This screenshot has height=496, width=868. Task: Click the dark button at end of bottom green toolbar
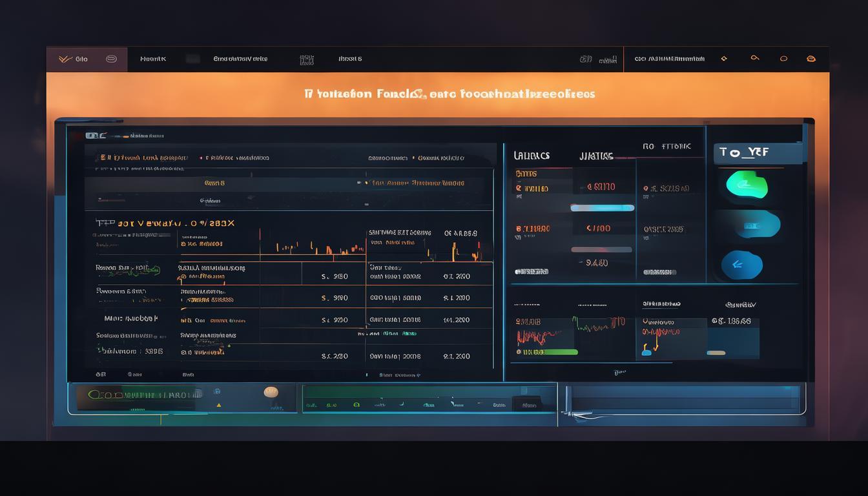point(529,405)
